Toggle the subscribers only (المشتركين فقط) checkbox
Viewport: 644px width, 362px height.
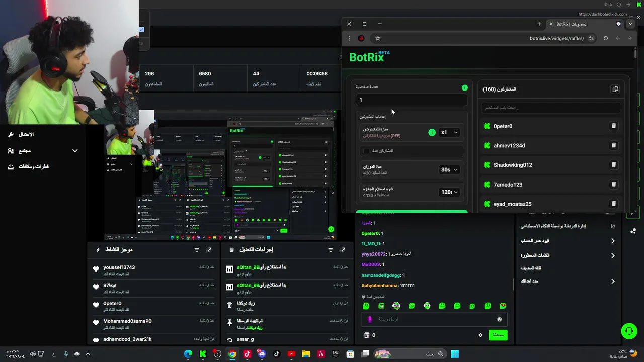coord(366,151)
